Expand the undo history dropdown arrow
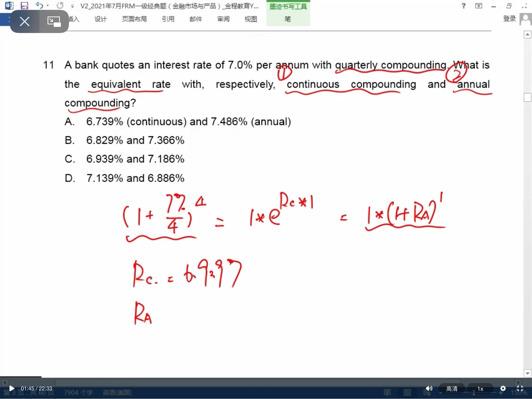532x399 pixels. pos(48,6)
